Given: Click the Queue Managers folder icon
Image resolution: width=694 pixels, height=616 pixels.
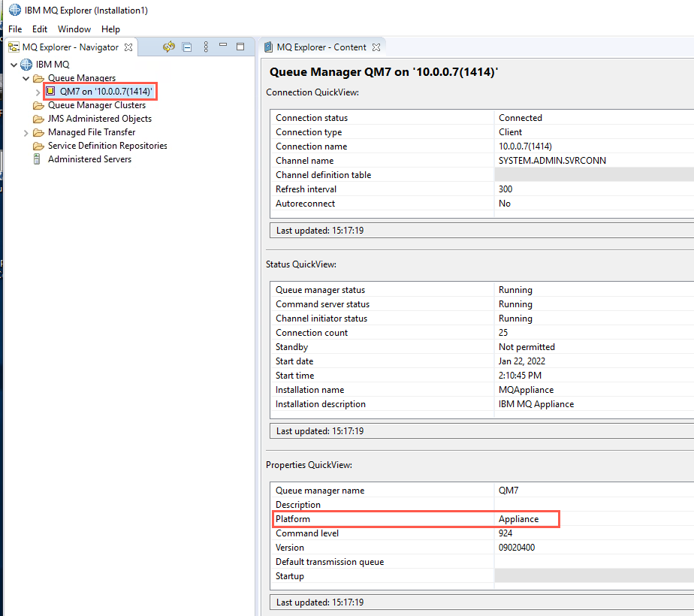Looking at the screenshot, I should click(x=38, y=78).
